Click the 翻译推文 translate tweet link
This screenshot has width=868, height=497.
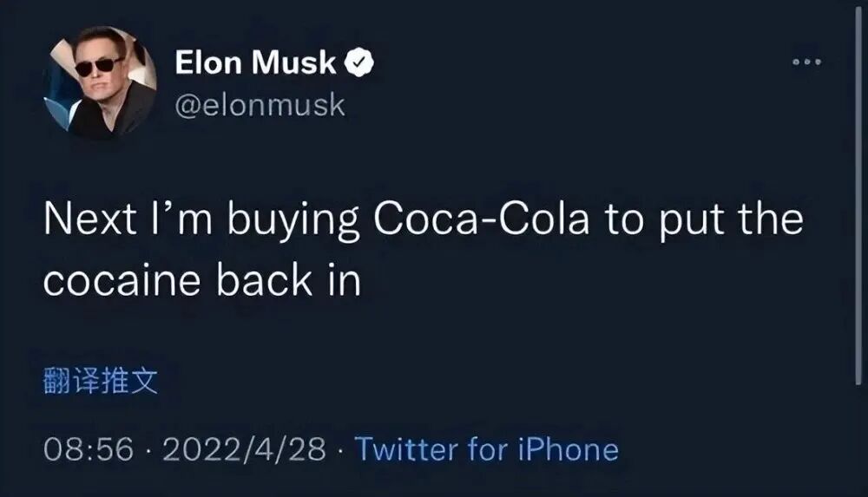tap(101, 382)
